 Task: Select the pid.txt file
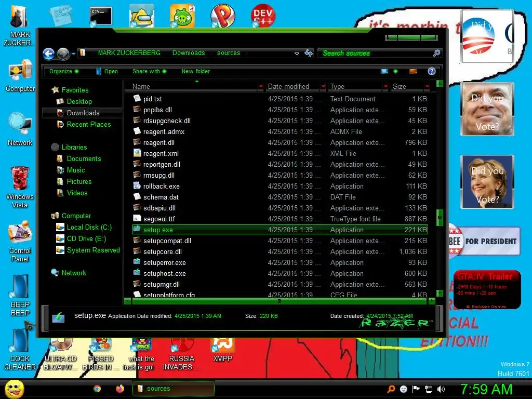coord(152,99)
